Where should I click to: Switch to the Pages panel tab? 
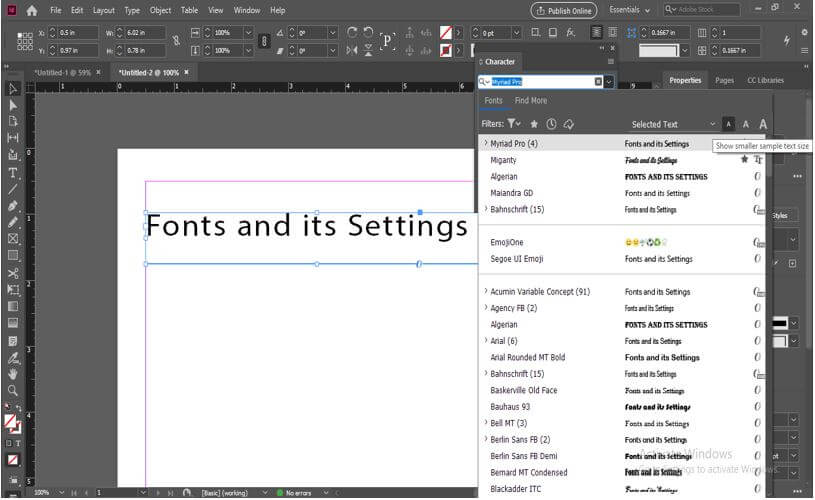pyautogui.click(x=724, y=80)
